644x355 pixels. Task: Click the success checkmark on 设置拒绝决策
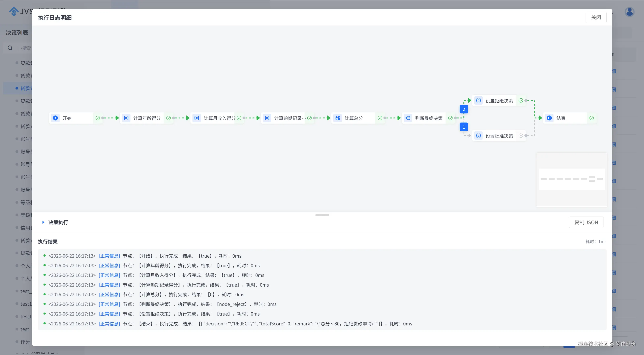(521, 100)
